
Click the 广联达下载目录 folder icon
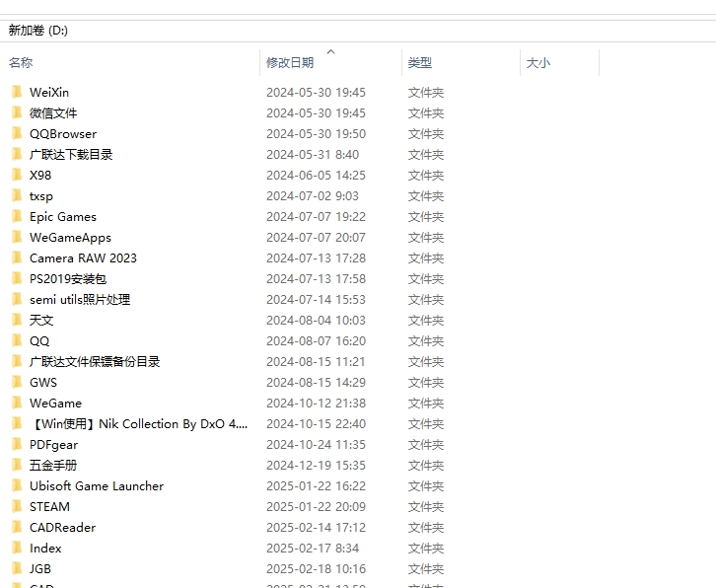[17, 155]
